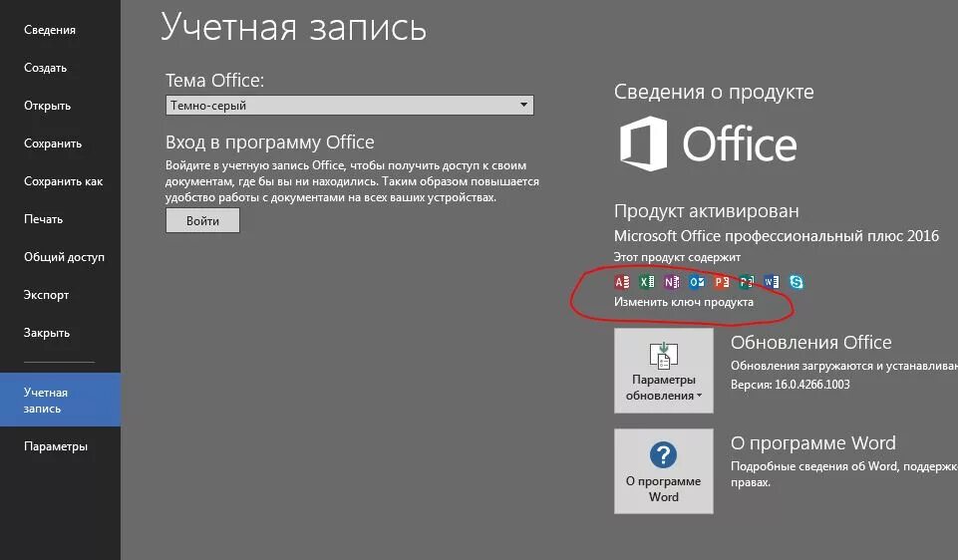
Task: Click the Этот продукт содержит label
Action: 677,257
